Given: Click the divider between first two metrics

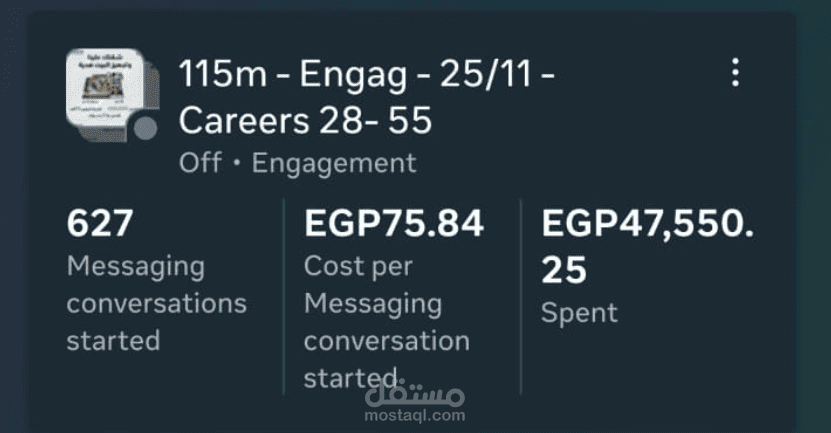Looking at the screenshot, I should coord(284,297).
